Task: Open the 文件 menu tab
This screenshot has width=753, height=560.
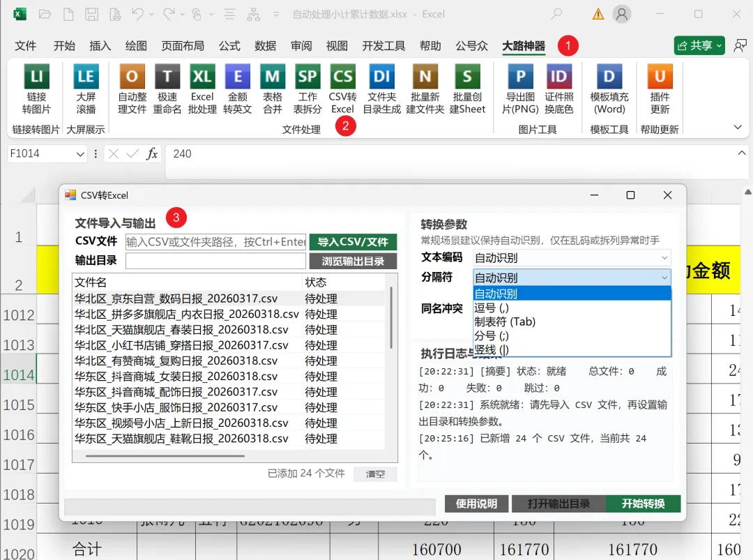Action: (26, 45)
